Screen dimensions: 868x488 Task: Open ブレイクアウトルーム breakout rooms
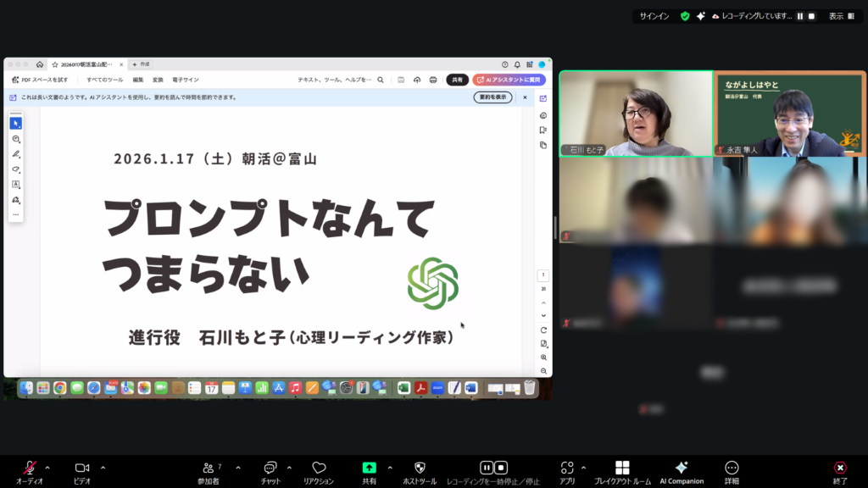pyautogui.click(x=622, y=468)
